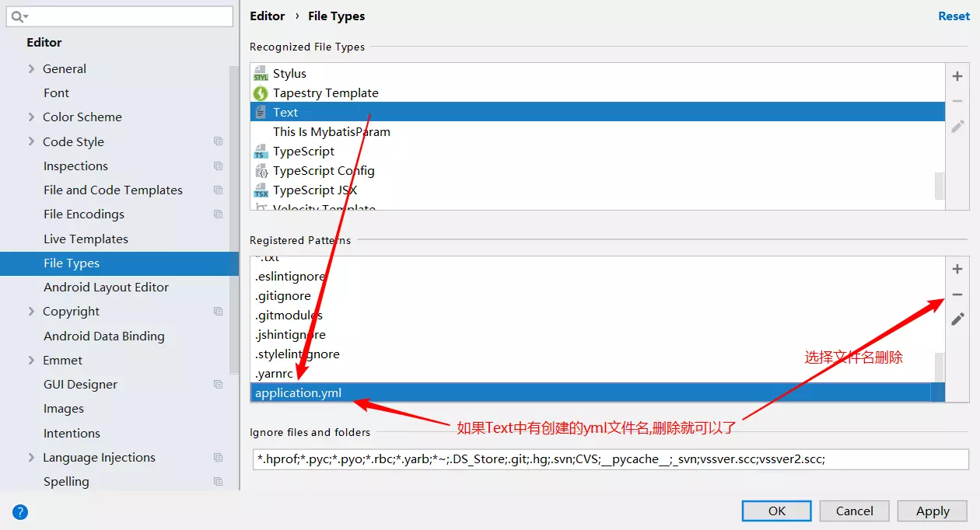
Task: Open Live Templates settings
Action: click(86, 239)
